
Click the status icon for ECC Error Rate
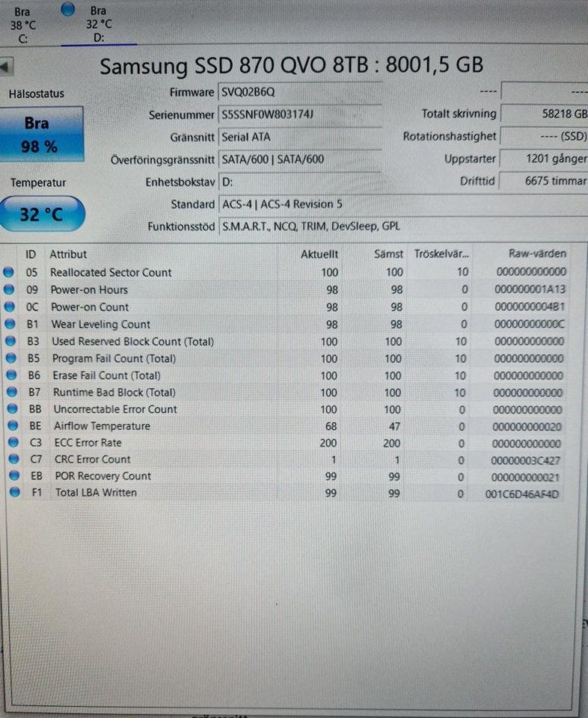[x=9, y=443]
